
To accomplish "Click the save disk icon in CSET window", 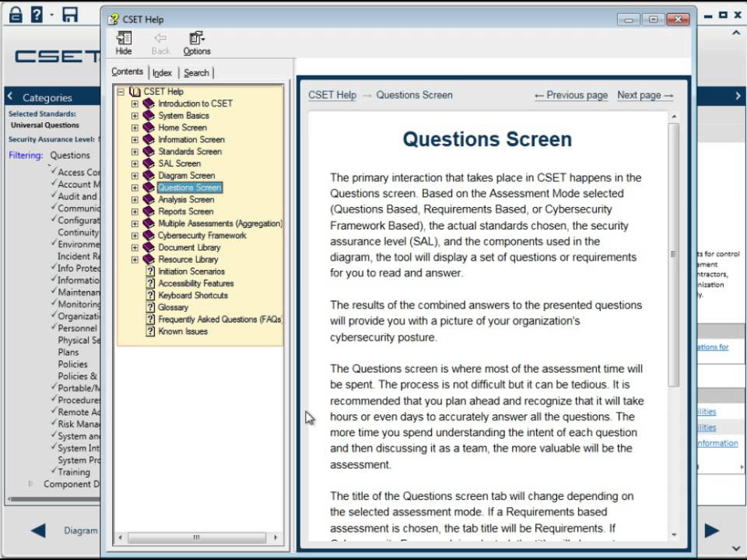I will pos(70,14).
